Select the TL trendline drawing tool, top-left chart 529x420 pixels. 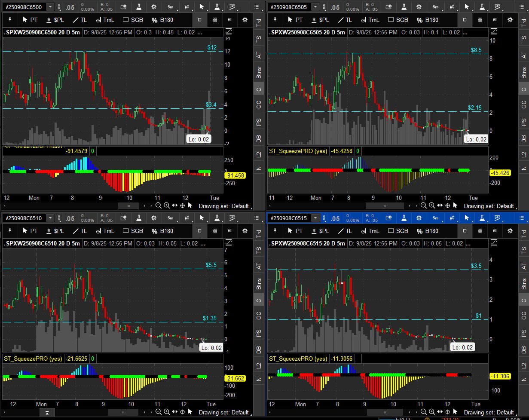79,20
